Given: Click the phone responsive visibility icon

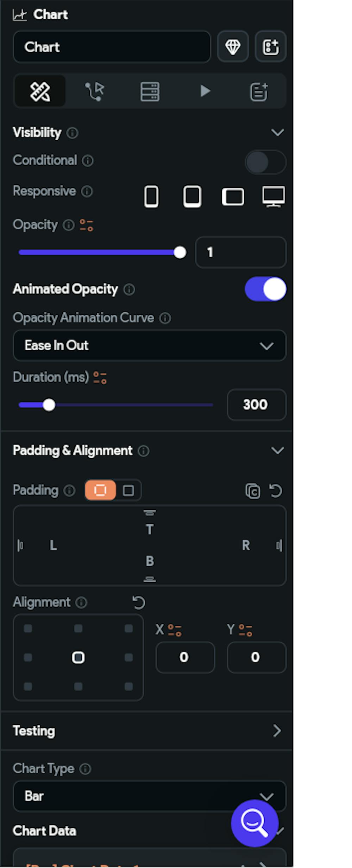Looking at the screenshot, I should (x=151, y=196).
